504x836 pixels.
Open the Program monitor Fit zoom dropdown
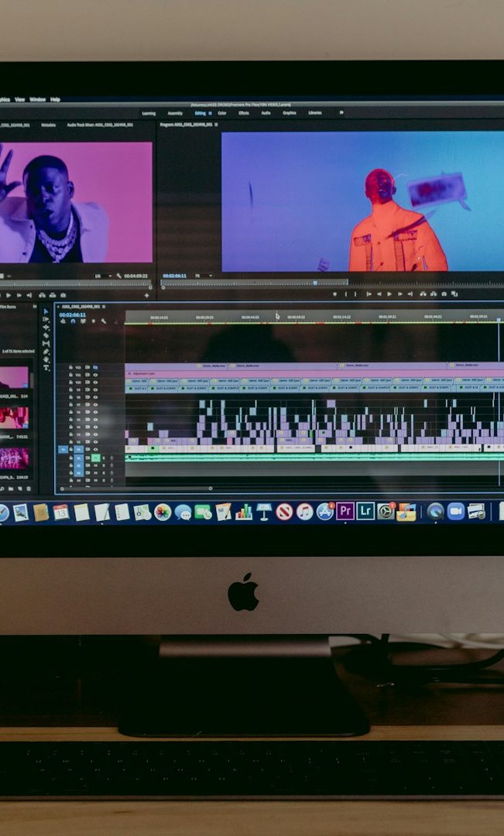click(x=205, y=276)
